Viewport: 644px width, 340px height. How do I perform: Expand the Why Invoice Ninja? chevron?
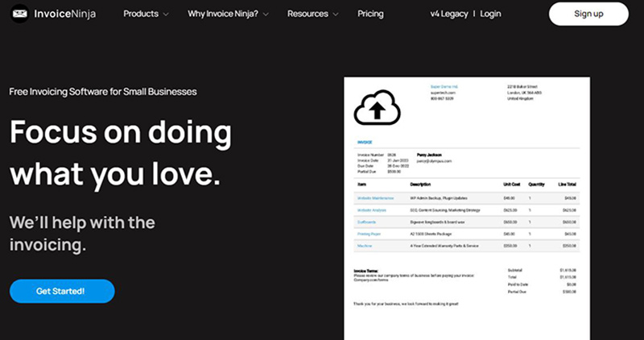[x=266, y=15]
